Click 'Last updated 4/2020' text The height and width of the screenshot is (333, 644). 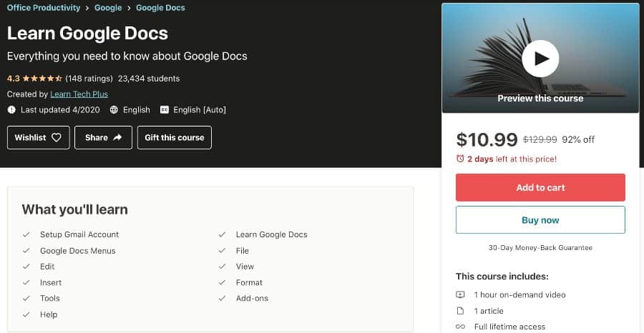(x=60, y=110)
